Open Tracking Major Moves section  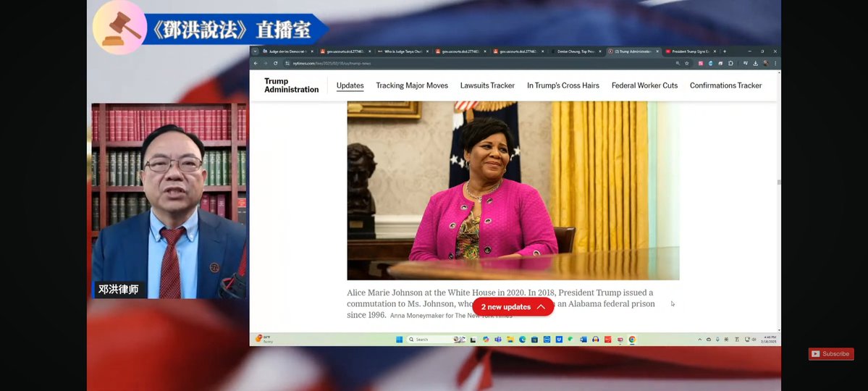[x=412, y=85]
